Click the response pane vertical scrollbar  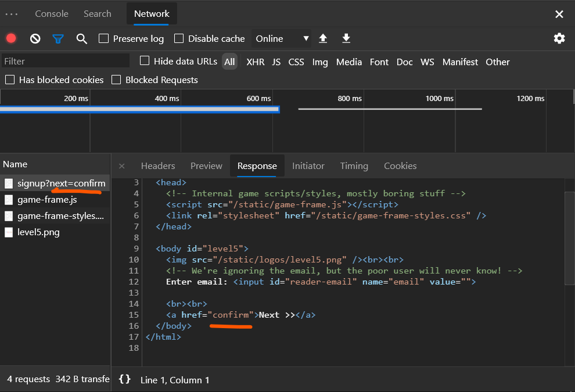click(570, 238)
